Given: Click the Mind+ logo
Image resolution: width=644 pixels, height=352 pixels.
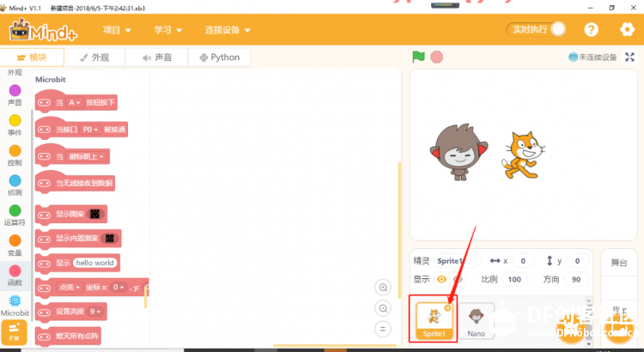Looking at the screenshot, I should [43, 30].
